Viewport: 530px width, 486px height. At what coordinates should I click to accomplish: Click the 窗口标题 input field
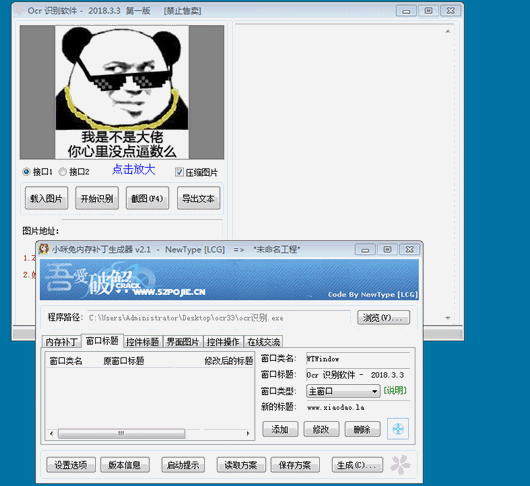358,375
